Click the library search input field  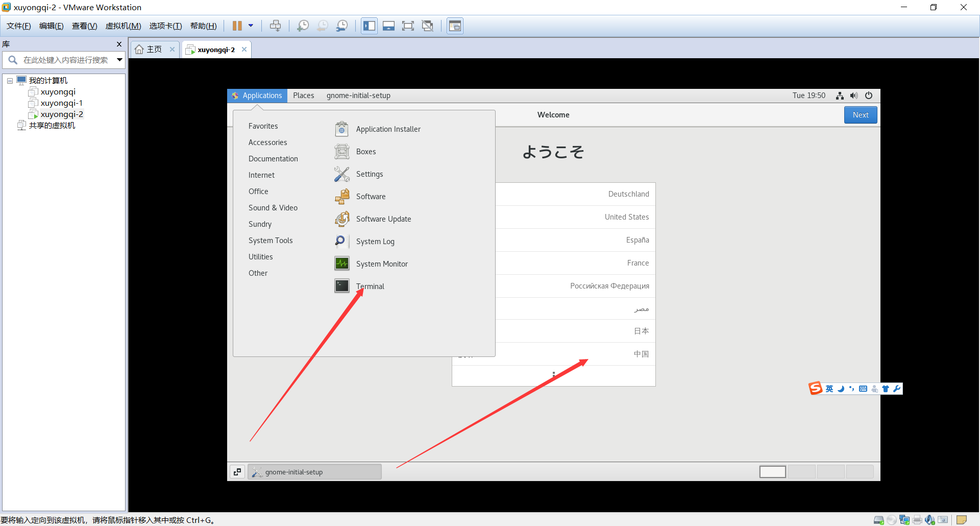pyautogui.click(x=65, y=60)
